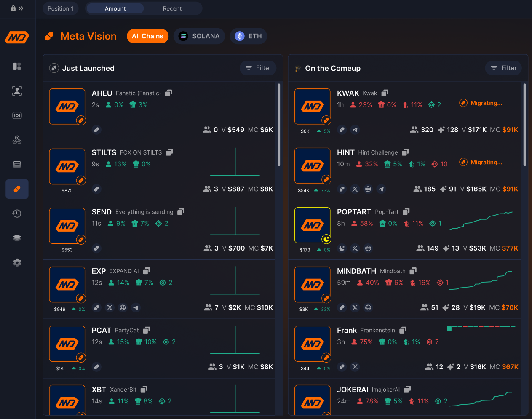This screenshot has height=419, width=532.
Task: Open AHEU token thumbnail
Action: pos(67,107)
